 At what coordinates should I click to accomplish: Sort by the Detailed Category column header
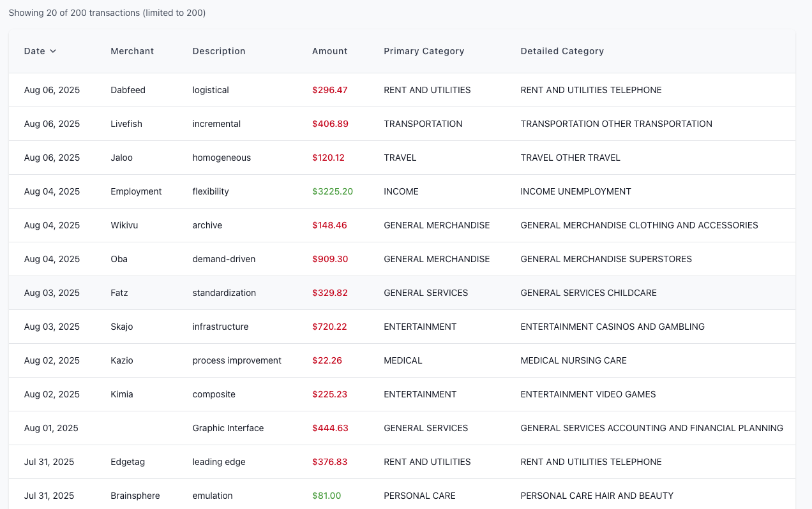tap(562, 51)
